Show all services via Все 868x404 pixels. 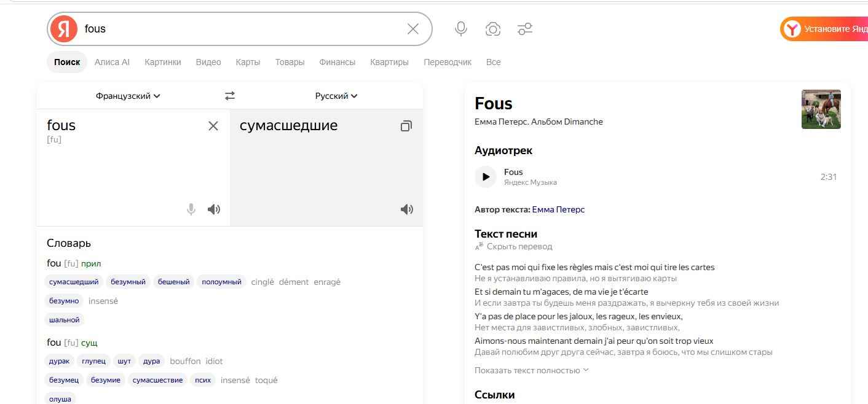494,62
